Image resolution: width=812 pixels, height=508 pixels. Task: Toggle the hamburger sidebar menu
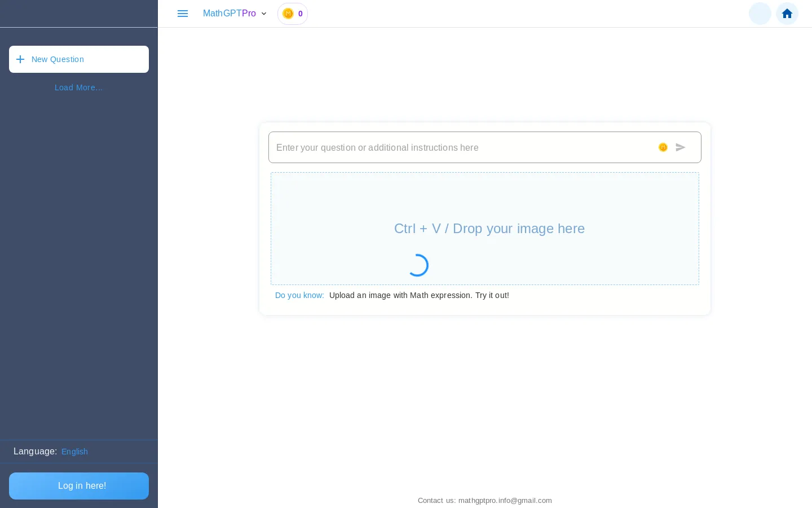(x=183, y=14)
